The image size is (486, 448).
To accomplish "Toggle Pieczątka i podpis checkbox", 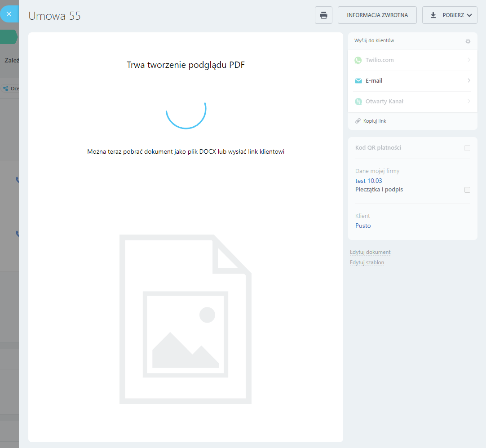I will click(x=467, y=190).
